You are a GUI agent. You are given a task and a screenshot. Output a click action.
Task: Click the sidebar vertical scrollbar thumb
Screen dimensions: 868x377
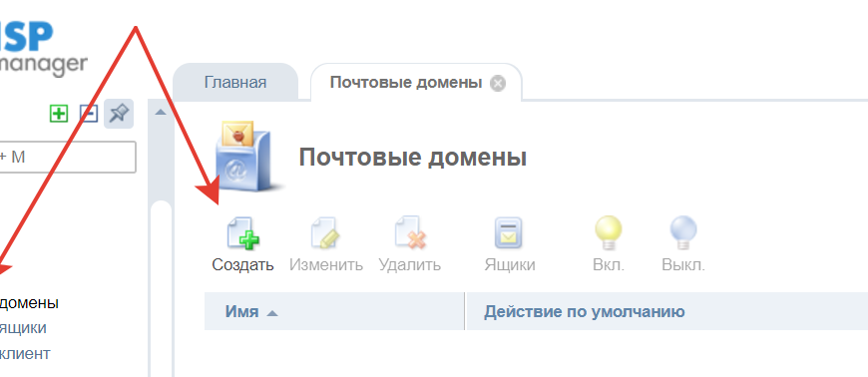161,288
